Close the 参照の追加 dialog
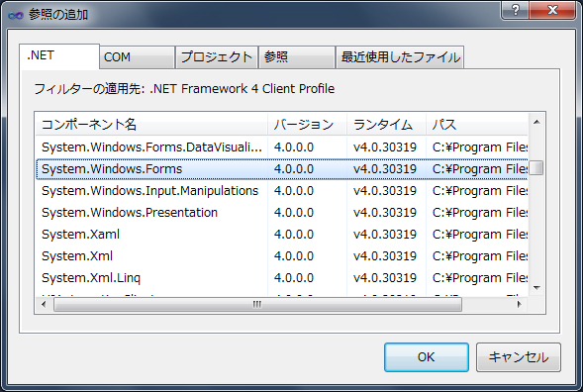 coord(552,10)
